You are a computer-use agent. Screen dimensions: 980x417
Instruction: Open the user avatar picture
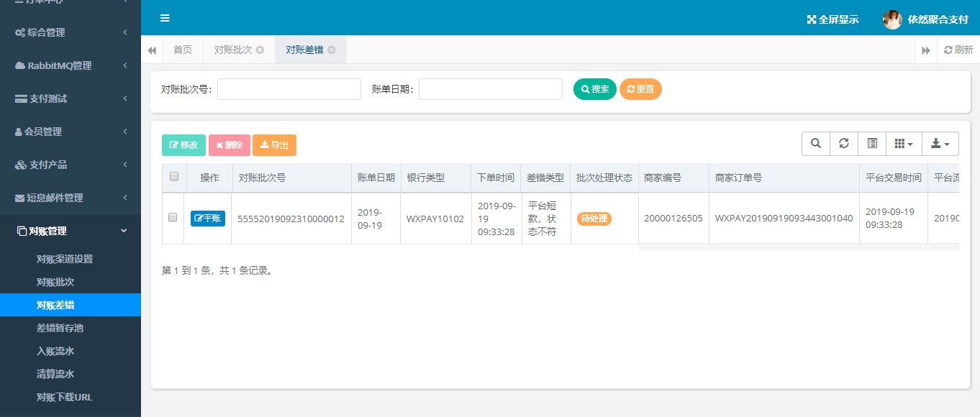pyautogui.click(x=892, y=19)
